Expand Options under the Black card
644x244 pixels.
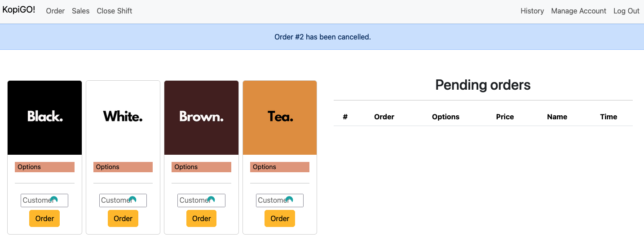pos(44,167)
